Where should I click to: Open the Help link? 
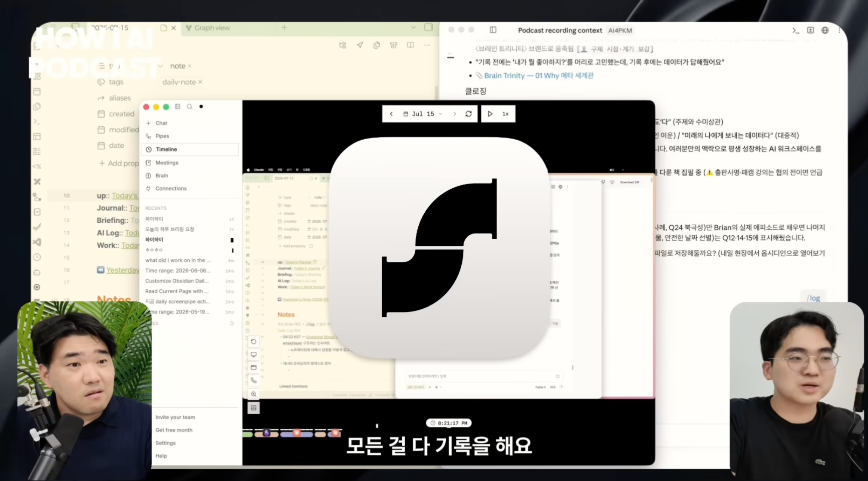click(x=161, y=456)
